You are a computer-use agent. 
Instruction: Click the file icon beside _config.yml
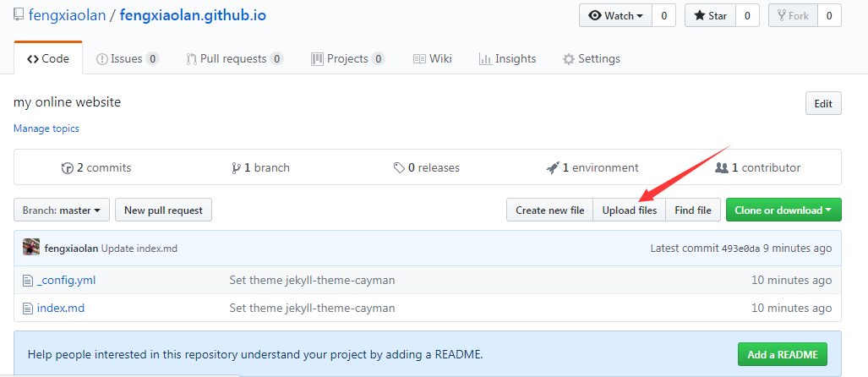pos(28,281)
